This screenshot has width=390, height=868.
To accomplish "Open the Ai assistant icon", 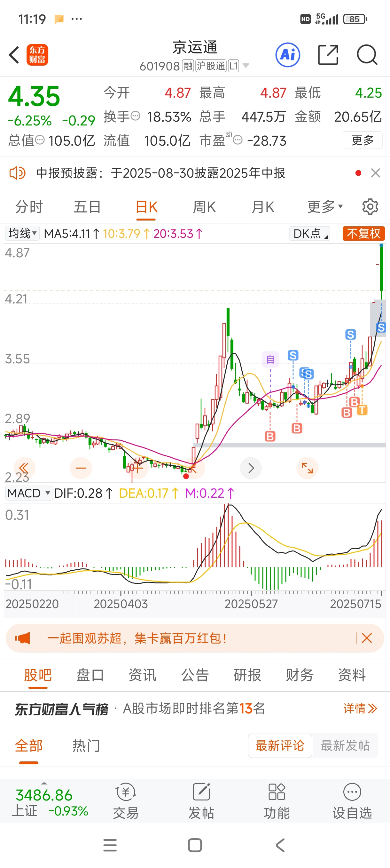I will (x=288, y=55).
